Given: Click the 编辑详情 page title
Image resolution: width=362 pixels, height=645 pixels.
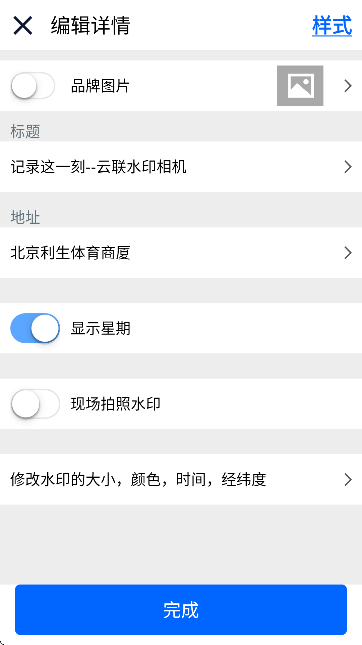Looking at the screenshot, I should pyautogui.click(x=90, y=26).
